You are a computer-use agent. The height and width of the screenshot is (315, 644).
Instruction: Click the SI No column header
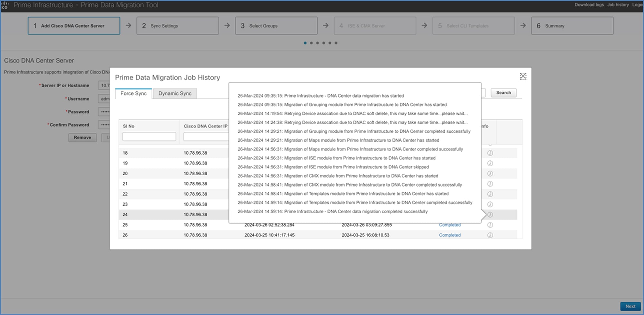[128, 126]
